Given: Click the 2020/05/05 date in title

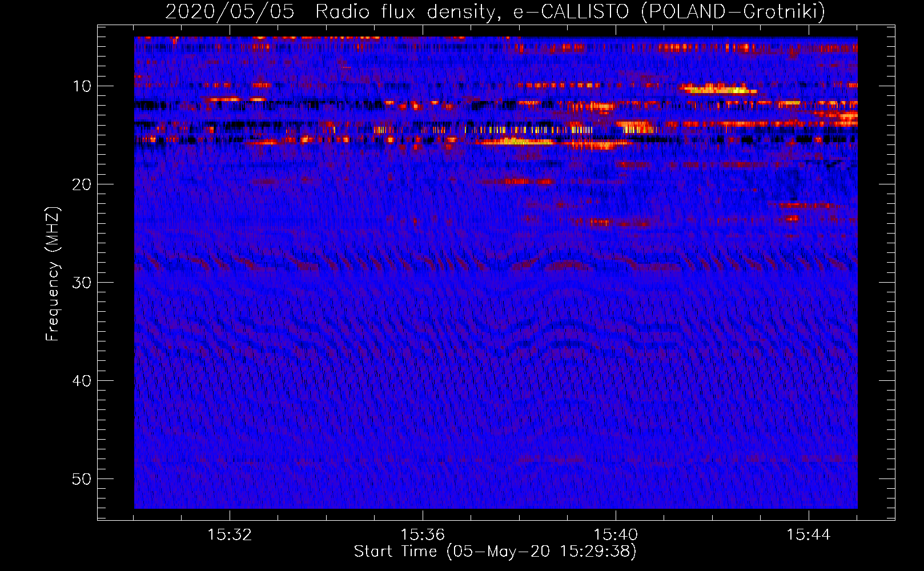Looking at the screenshot, I should click(x=230, y=11).
